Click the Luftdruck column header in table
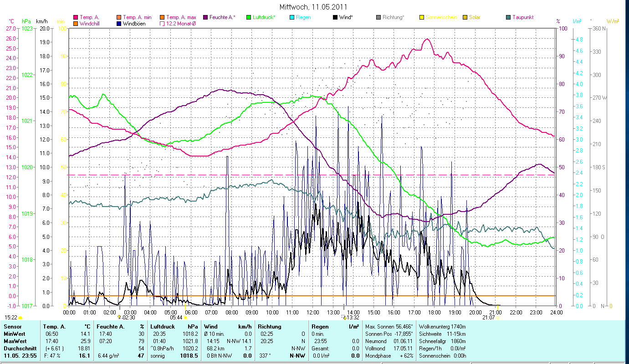The height and width of the screenshot is (364, 629). pyautogui.click(x=160, y=326)
